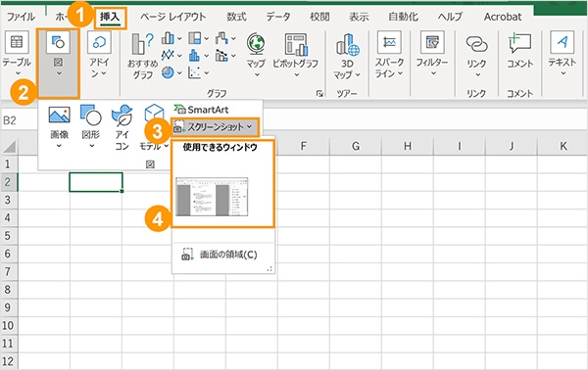Expand the 画像 dropdown arrow

[59, 146]
